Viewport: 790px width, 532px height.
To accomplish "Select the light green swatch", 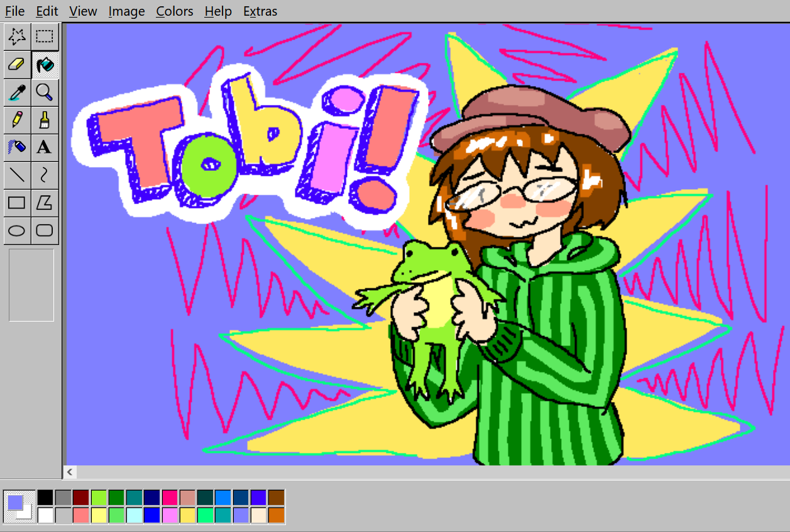I will (x=116, y=515).
